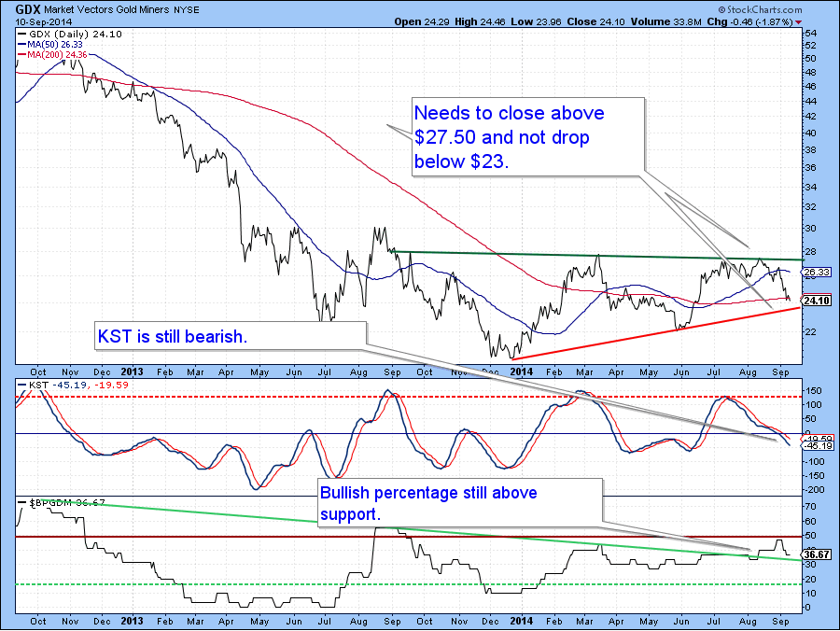Screen dimensions: 840x631
Task: Click the High 24.46 value
Action: click(x=480, y=22)
